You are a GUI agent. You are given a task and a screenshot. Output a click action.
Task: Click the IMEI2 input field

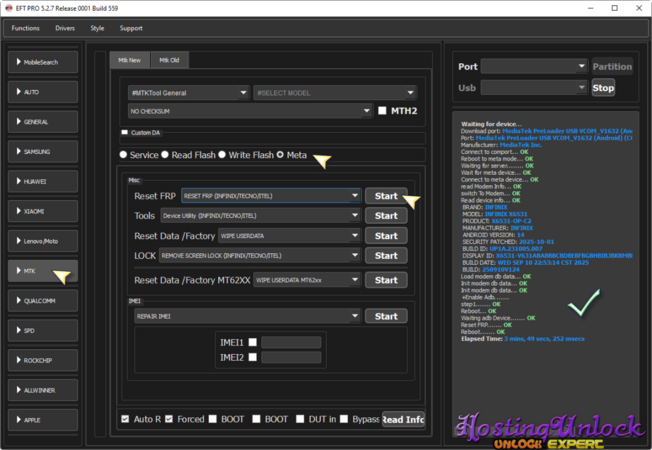click(x=291, y=357)
